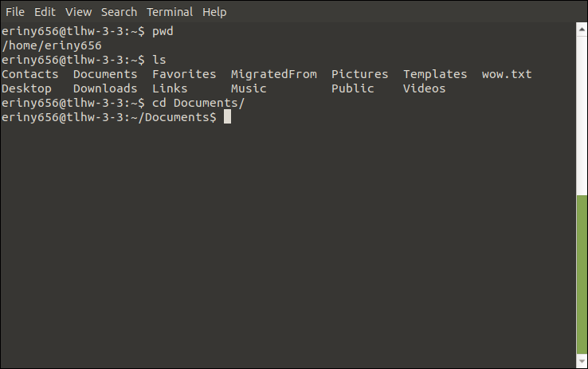
Task: Click the Pictures entry in the ls output
Action: pos(359,74)
